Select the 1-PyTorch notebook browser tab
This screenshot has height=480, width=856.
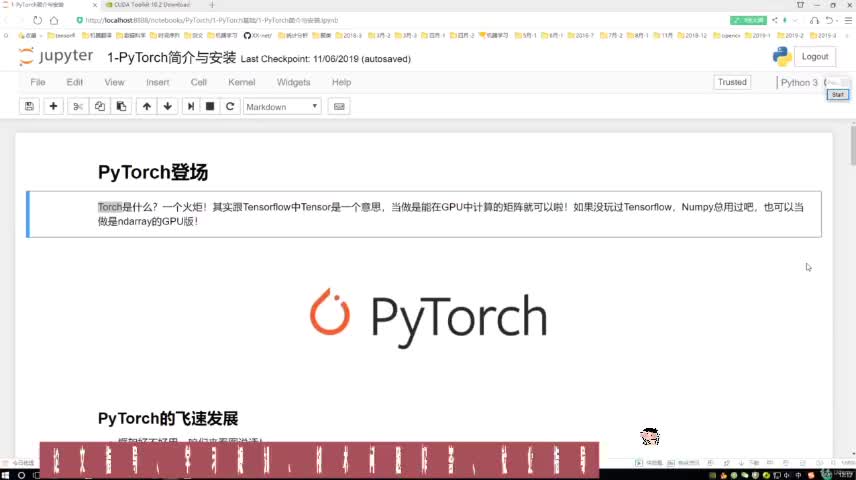tap(44, 5)
